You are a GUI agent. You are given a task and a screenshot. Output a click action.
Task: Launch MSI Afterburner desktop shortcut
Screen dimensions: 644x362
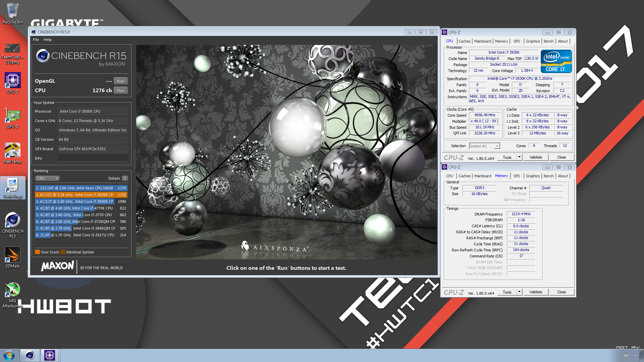tap(12, 295)
